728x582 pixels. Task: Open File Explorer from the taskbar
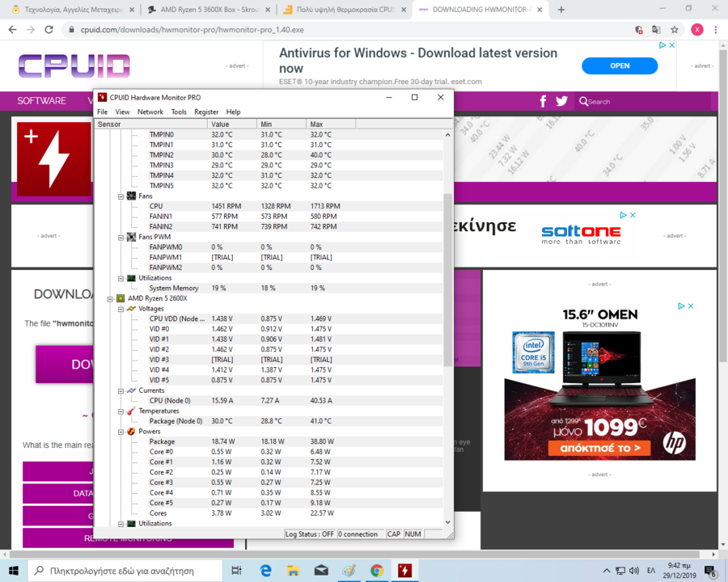pos(293,571)
